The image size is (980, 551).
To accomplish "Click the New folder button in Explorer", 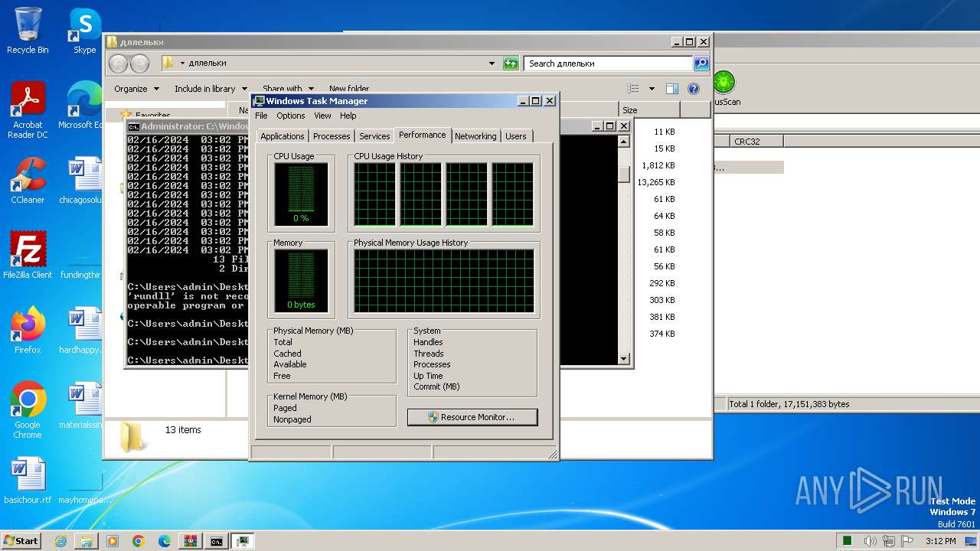I will point(349,89).
